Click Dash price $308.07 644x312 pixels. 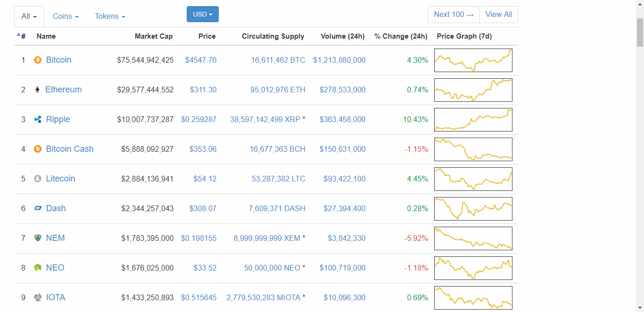[203, 209]
